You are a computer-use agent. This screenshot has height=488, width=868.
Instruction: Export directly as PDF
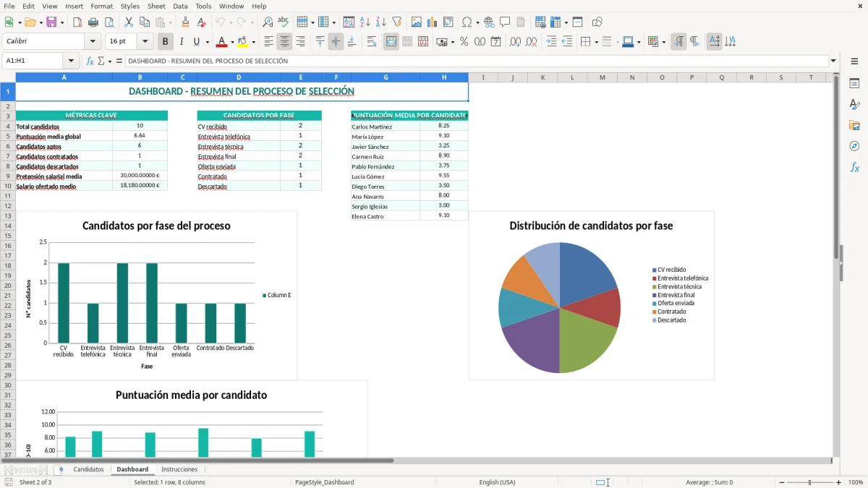77,22
